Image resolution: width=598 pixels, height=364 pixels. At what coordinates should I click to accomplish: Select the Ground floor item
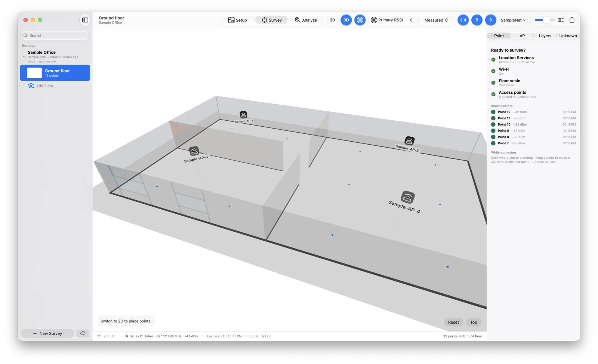(55, 73)
